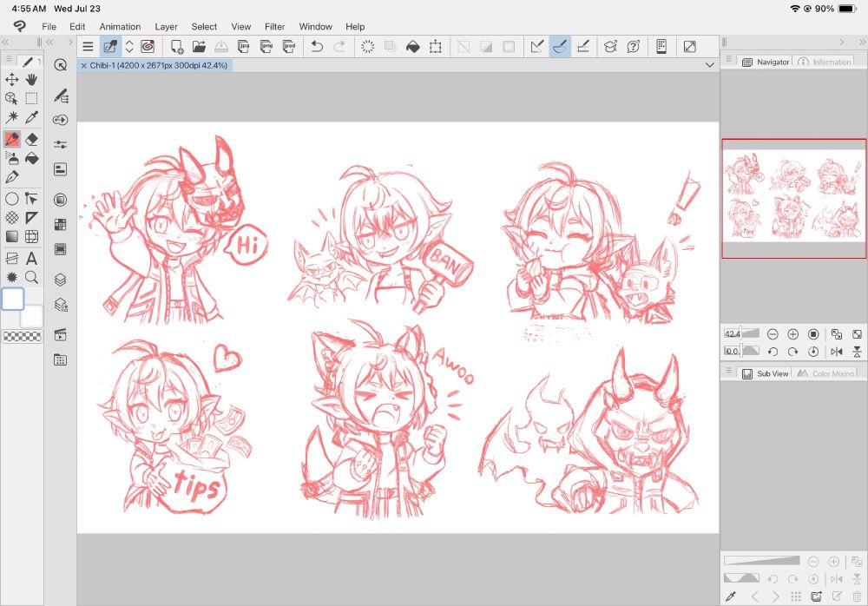Close the Chibi-1 canvas tab
Image resolution: width=868 pixels, height=606 pixels.
click(x=83, y=65)
